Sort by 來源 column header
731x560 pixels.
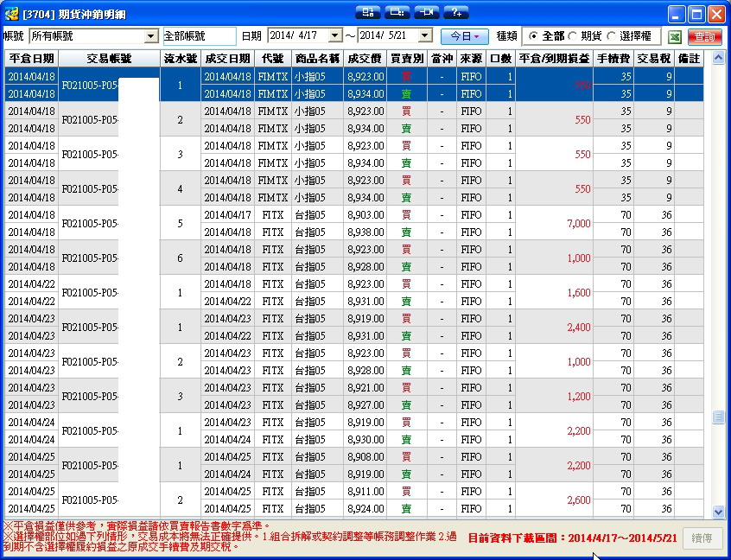tap(471, 59)
